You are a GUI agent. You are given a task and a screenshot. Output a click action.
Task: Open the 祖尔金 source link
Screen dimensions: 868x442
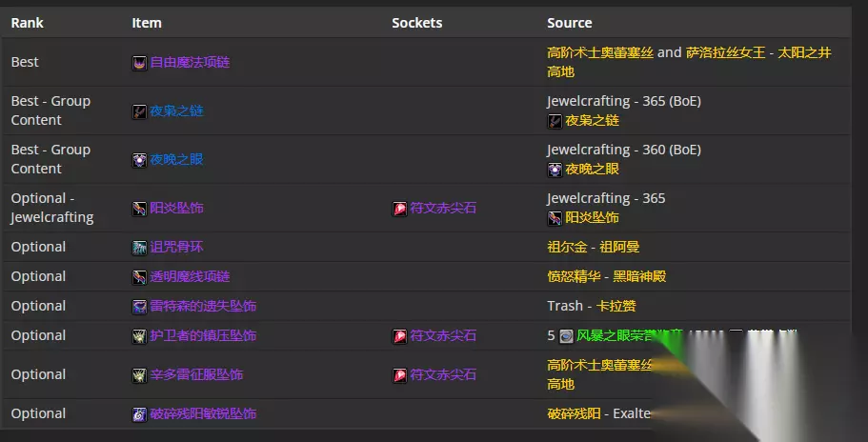coord(567,247)
